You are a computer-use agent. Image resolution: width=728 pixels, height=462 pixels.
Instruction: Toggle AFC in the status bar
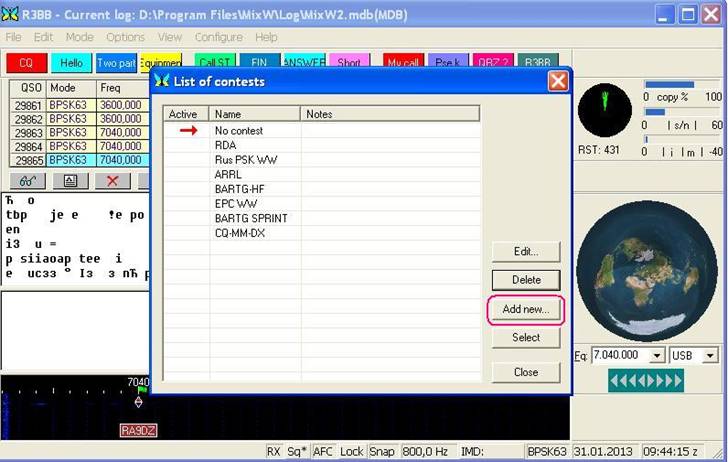tap(323, 452)
